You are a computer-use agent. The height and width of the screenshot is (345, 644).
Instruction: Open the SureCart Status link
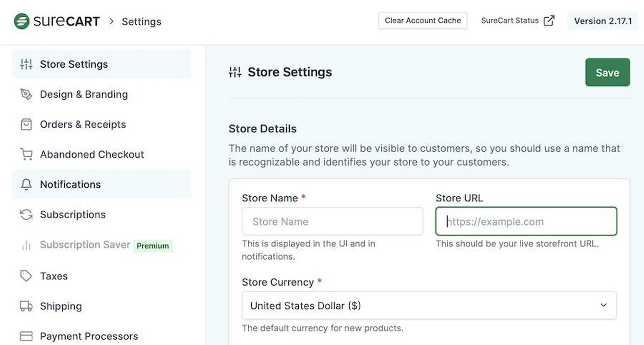point(518,20)
